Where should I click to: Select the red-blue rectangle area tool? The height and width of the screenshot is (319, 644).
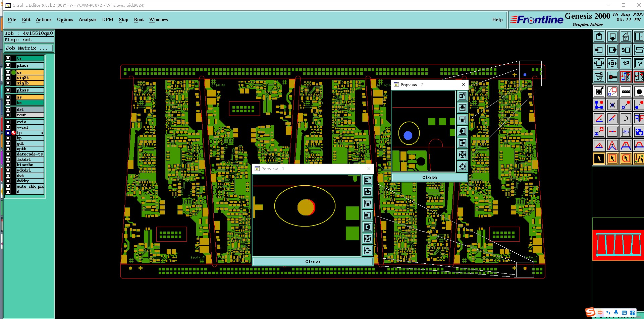tap(612, 91)
